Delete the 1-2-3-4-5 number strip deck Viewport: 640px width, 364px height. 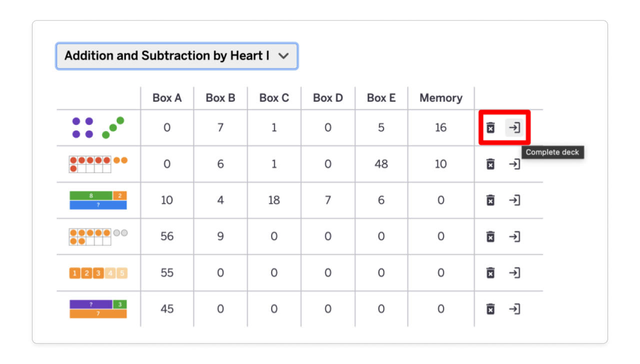coord(490,272)
